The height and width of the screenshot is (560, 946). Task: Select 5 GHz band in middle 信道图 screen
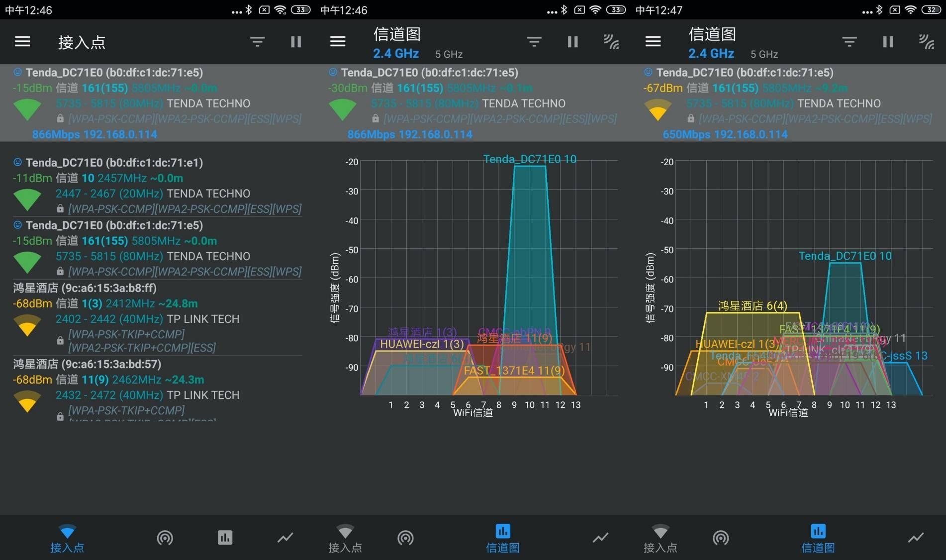coord(449,54)
